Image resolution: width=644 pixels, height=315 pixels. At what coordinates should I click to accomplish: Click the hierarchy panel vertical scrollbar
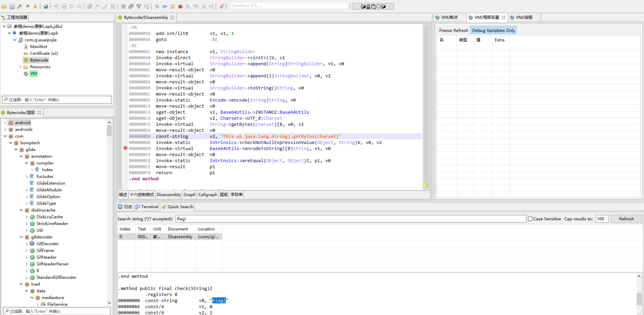(109, 130)
